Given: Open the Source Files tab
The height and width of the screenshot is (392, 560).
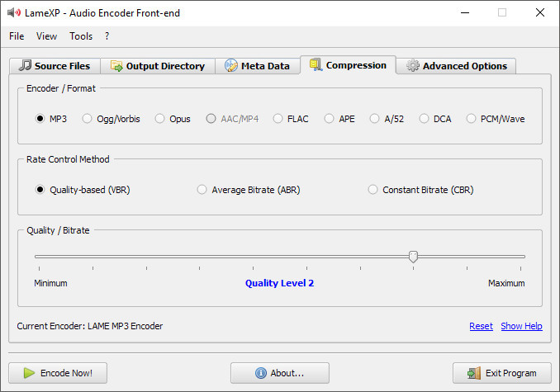Looking at the screenshot, I should click(55, 66).
